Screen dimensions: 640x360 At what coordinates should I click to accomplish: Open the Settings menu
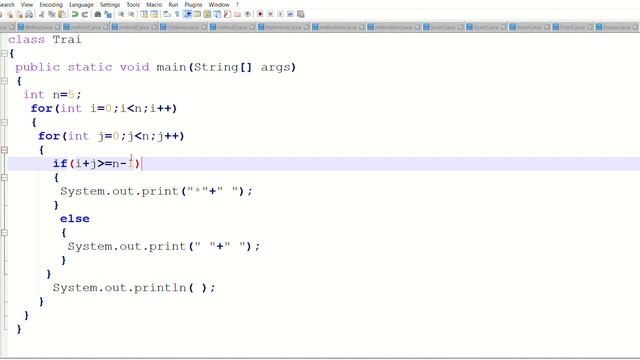(110, 4)
